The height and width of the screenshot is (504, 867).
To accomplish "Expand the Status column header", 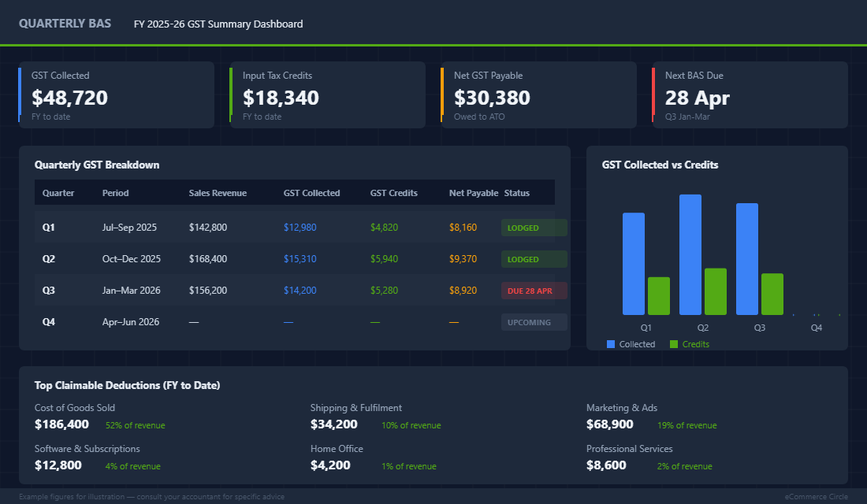I will (519, 192).
